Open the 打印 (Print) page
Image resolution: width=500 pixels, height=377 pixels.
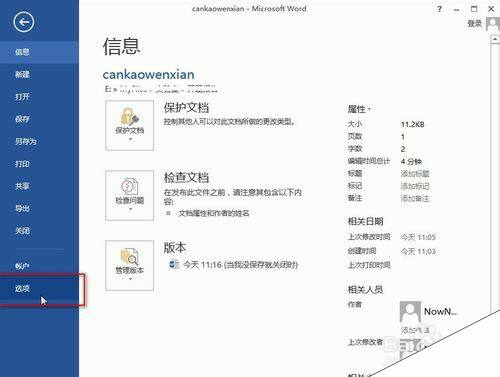click(39, 164)
